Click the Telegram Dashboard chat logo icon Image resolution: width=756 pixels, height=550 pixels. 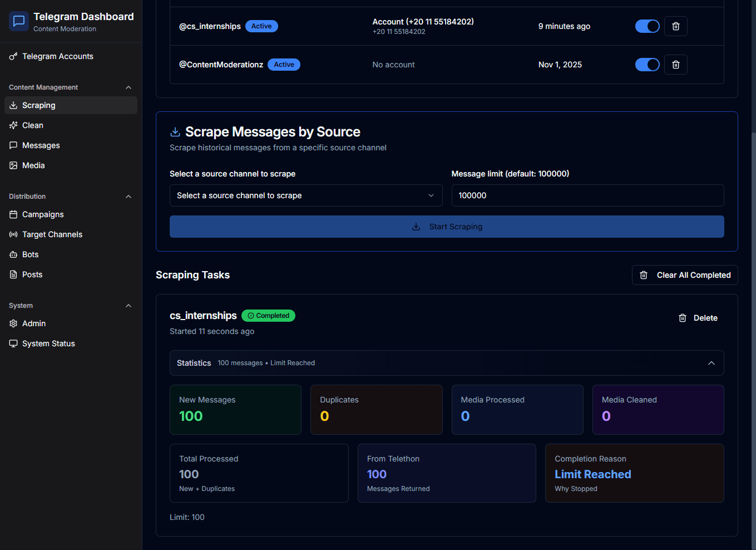[19, 21]
